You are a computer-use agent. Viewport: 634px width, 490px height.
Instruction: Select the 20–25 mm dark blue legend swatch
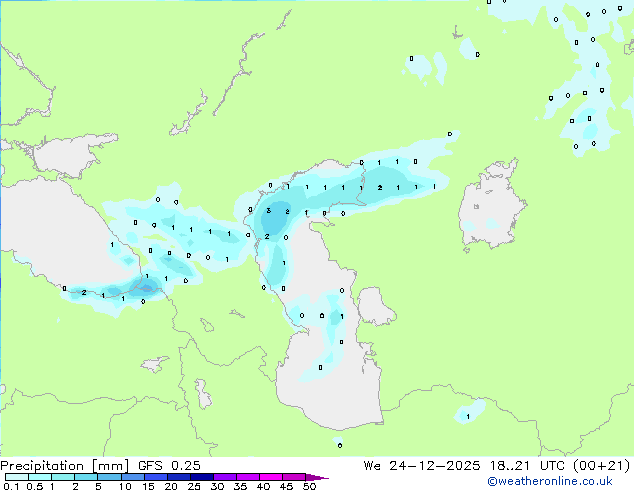(x=178, y=477)
